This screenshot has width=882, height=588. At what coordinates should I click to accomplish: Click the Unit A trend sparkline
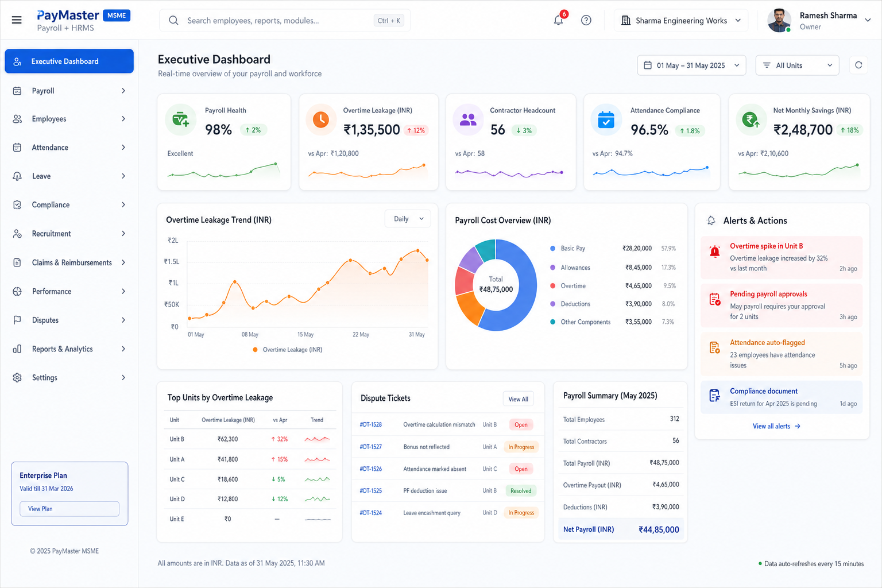click(x=317, y=459)
